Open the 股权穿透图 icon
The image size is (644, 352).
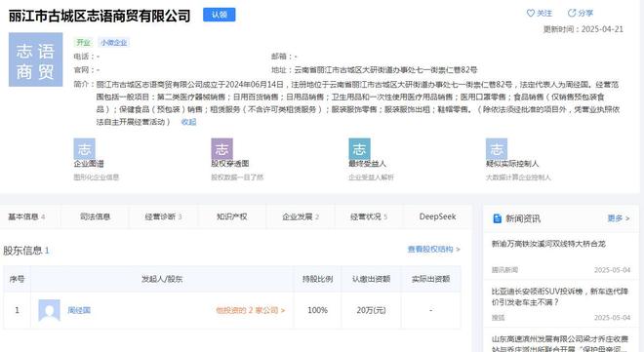pyautogui.click(x=221, y=148)
